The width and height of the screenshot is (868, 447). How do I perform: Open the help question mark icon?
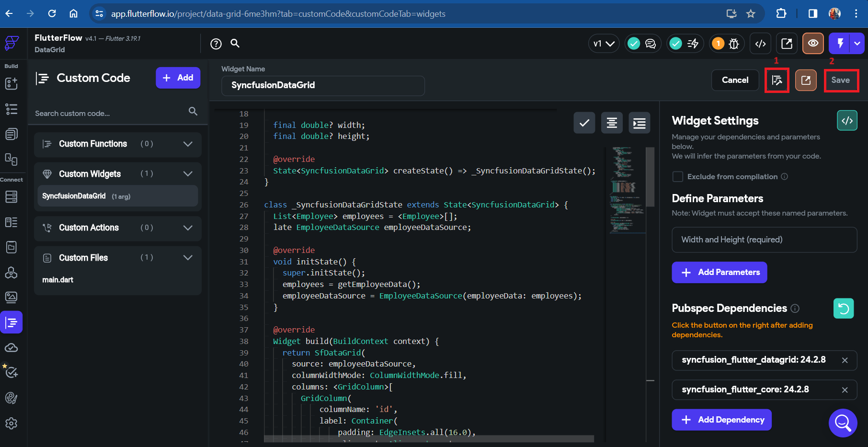tap(216, 44)
